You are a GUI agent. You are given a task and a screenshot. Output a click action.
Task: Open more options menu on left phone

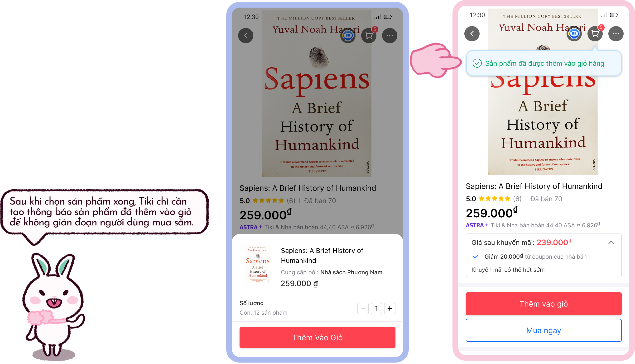(x=390, y=36)
